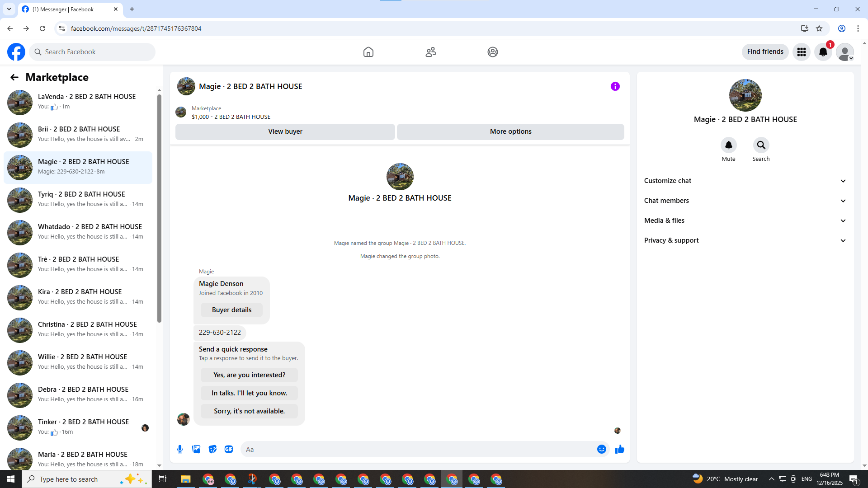Open Task View on taskbar

[163, 479]
